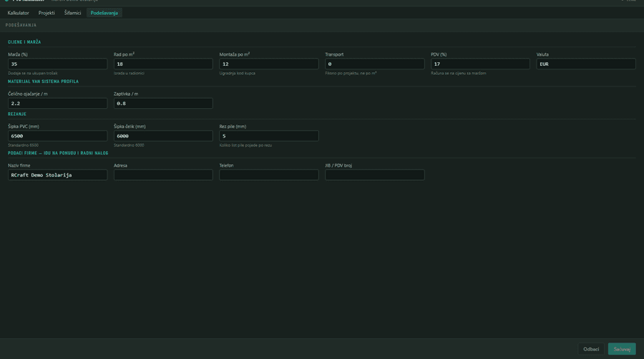Click the 'Materijal van sistema profila' heading
Viewport: 644px width, 359px height.
coord(43,82)
